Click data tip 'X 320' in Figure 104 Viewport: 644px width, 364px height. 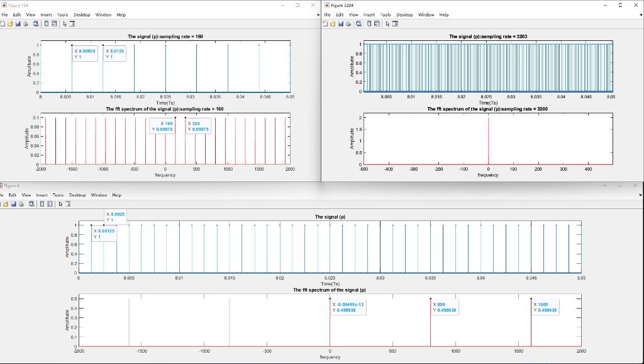click(198, 127)
